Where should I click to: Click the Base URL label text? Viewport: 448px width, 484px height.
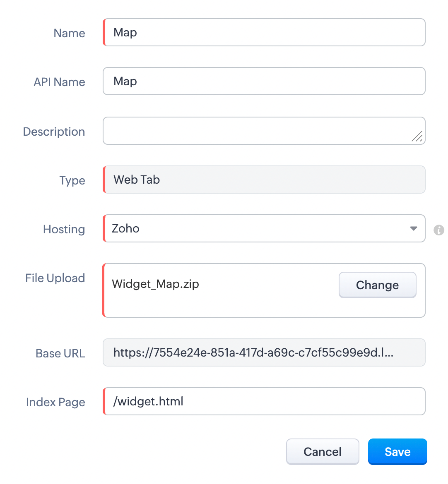(60, 353)
